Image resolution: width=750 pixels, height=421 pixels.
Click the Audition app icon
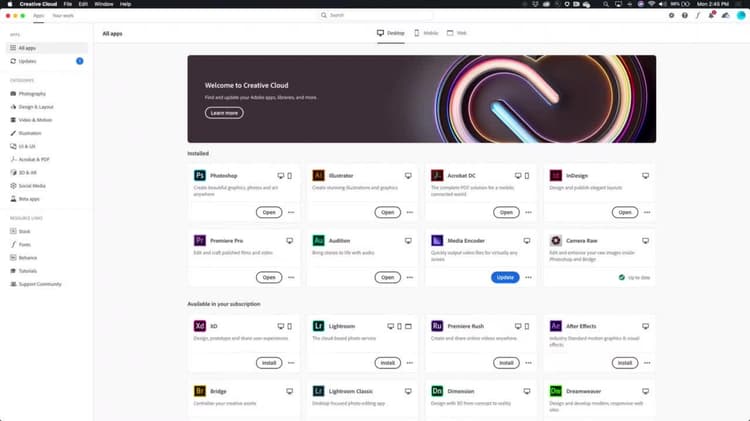[318, 241]
